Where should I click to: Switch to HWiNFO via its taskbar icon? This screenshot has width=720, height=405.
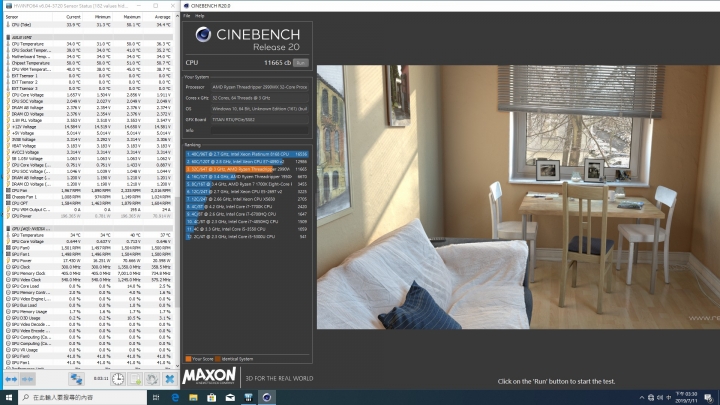(x=248, y=397)
